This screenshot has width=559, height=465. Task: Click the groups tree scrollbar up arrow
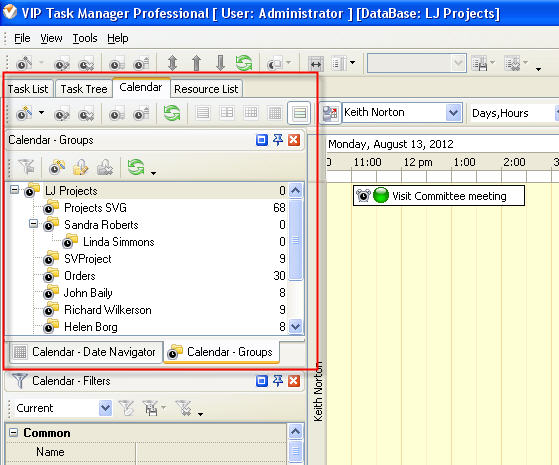click(296, 190)
